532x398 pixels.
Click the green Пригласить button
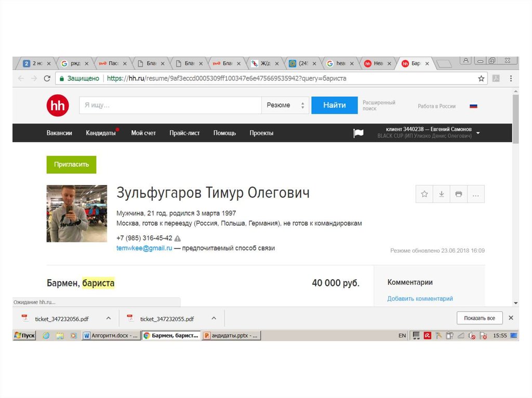point(71,164)
